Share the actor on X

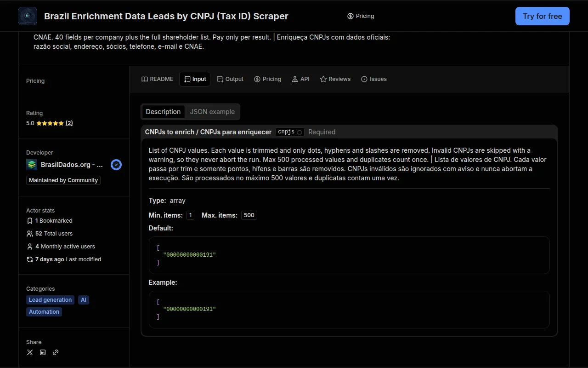coord(30,352)
